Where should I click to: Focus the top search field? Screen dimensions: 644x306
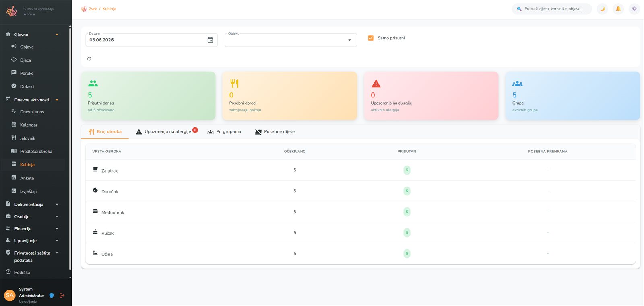[552, 9]
